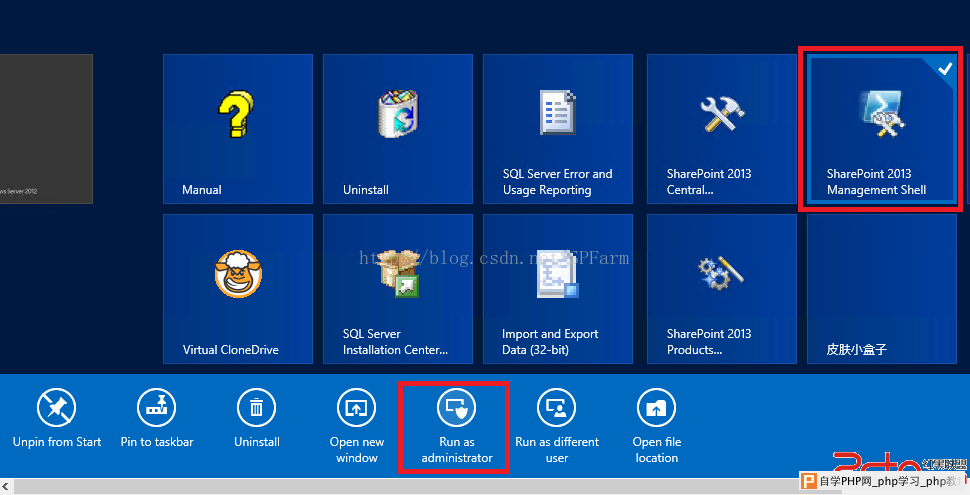Click the horizontal scrollbar left arrow

point(6,486)
